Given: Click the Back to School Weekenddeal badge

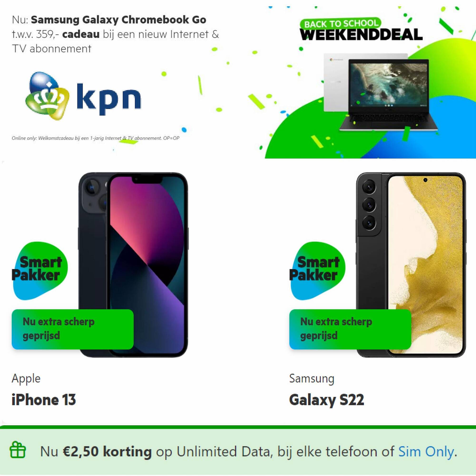Looking at the screenshot, I should (x=361, y=29).
